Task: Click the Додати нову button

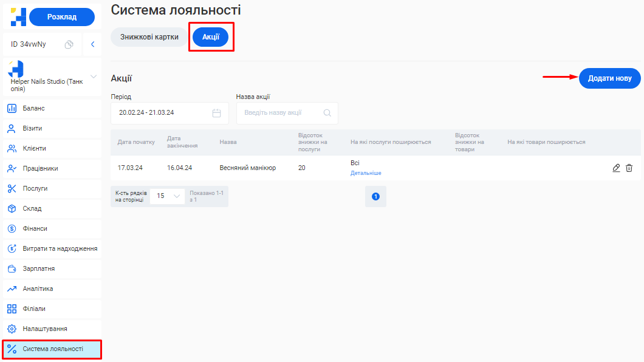Action: coord(609,78)
